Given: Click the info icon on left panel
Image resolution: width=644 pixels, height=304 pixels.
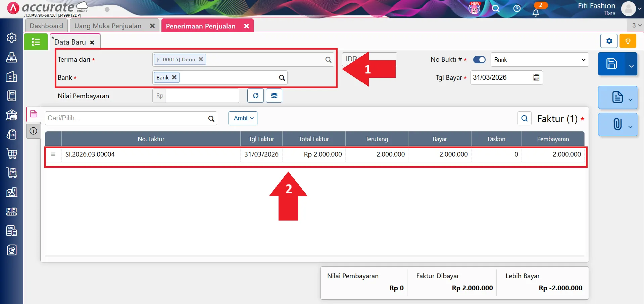Looking at the screenshot, I should (34, 131).
